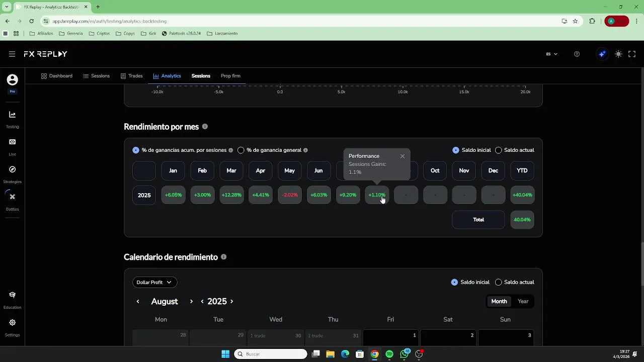Open Strategies section in sidebar
The image size is (644, 362).
13,174
